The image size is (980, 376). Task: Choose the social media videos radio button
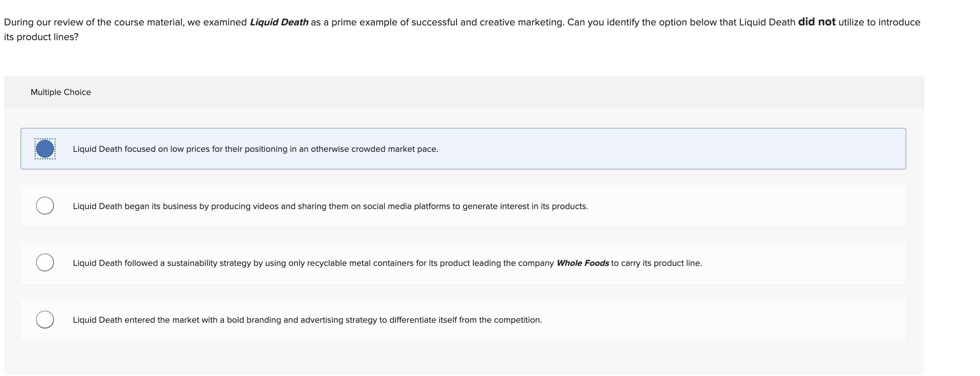[x=45, y=205]
